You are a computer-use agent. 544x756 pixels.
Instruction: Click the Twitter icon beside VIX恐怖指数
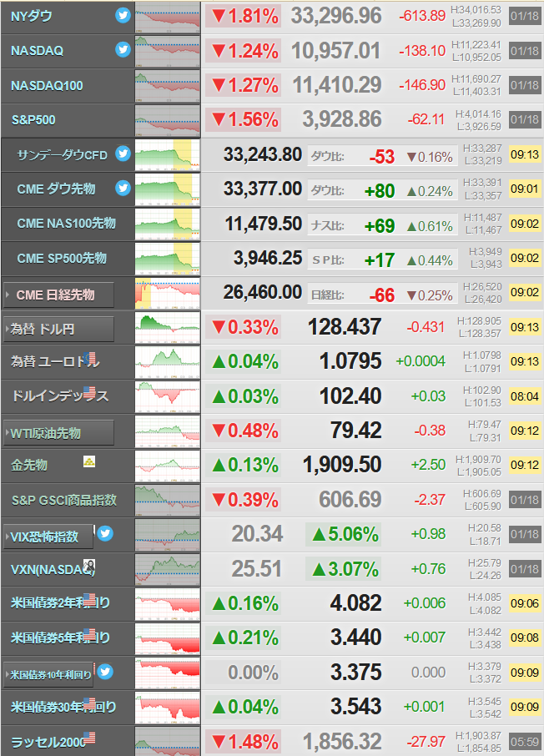tap(105, 533)
